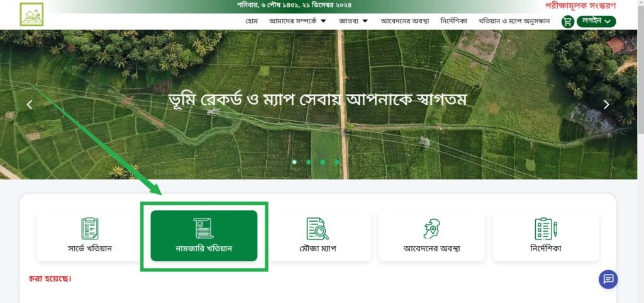Image resolution: width=644 pixels, height=303 pixels.
Task: Click the পরীক্ষামূলক সংস্করণ red label
Action: coord(580,5)
